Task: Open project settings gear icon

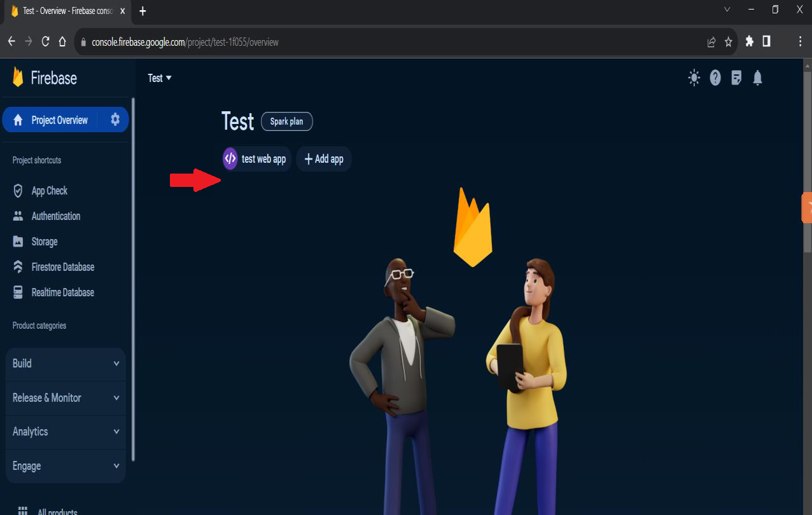Action: [x=115, y=120]
